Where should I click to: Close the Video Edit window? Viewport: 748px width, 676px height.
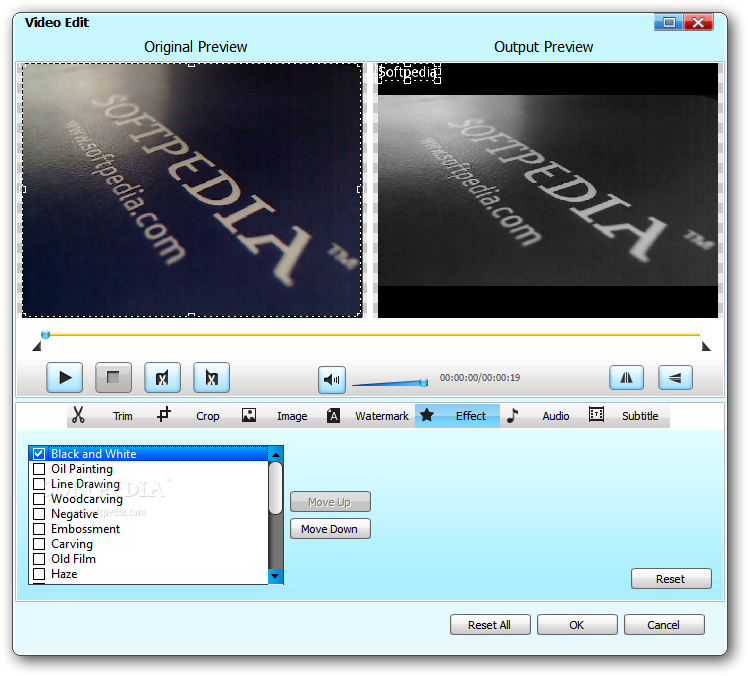point(698,22)
